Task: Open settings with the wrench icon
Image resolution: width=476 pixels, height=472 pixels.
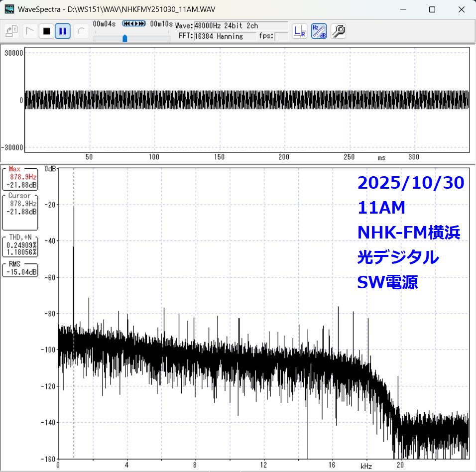Action: coord(338,31)
